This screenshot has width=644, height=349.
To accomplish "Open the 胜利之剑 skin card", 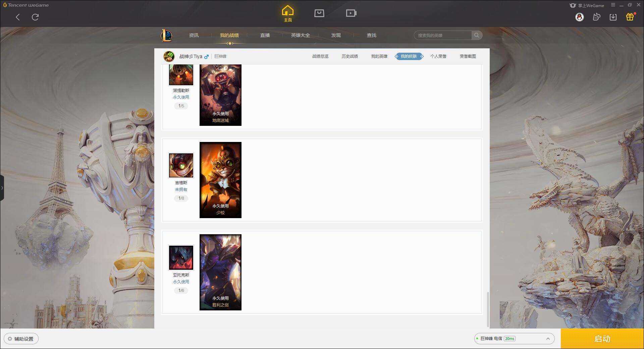I will (x=220, y=272).
